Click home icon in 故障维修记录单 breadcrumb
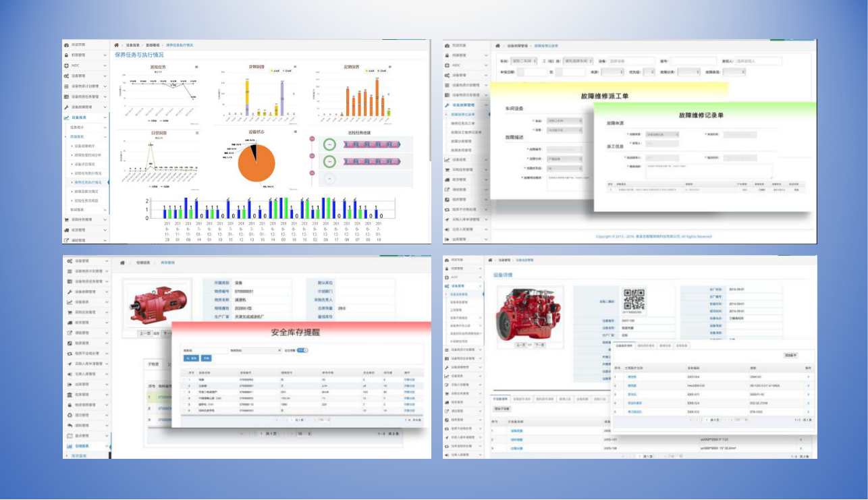 pos(497,46)
